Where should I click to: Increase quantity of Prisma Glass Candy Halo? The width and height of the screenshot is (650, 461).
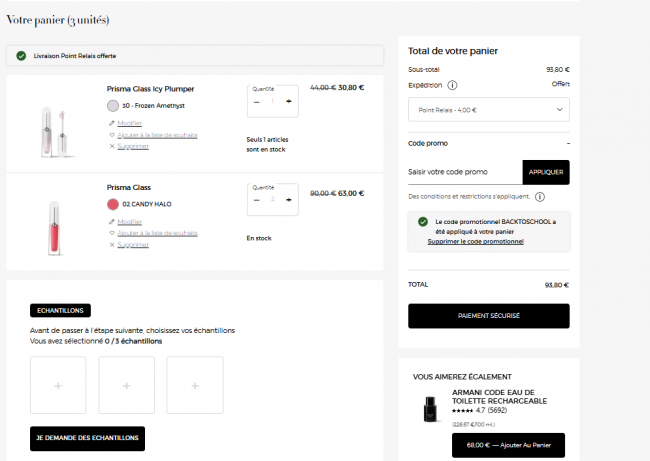point(289,199)
